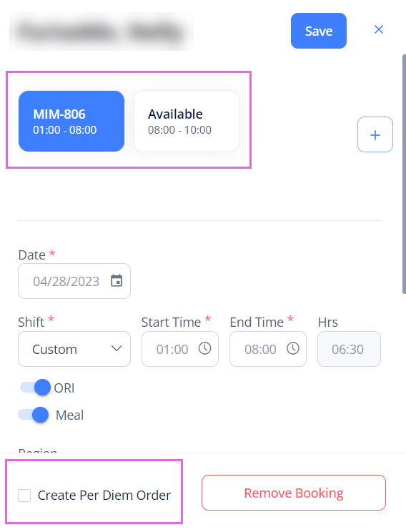Close the booking panel with X icon
Screen dimensions: 406x532
(379, 29)
